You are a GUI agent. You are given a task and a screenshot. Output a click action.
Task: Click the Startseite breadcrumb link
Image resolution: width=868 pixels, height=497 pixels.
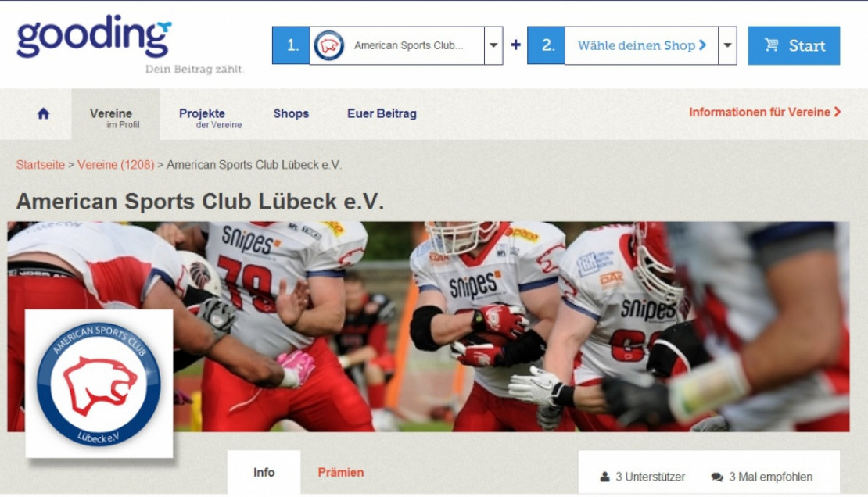point(40,165)
